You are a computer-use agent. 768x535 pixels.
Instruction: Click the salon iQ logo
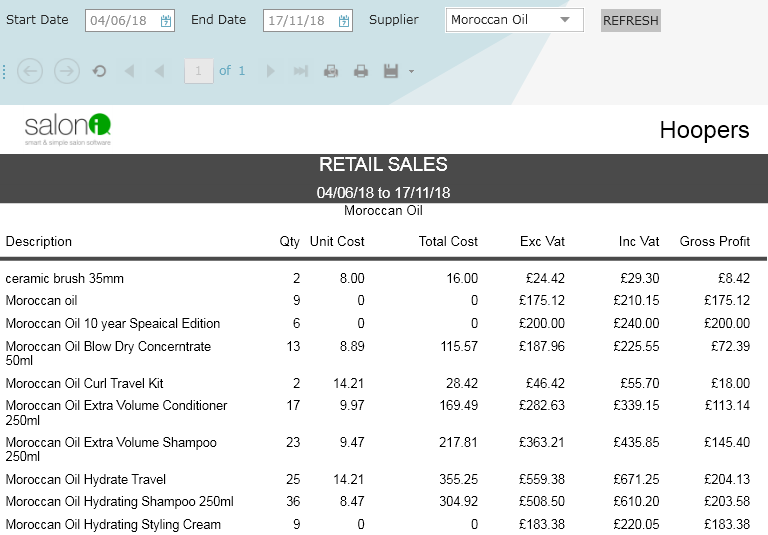coord(68,129)
